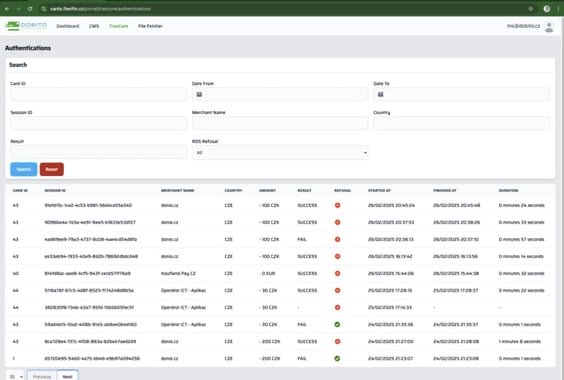Image resolution: width=564 pixels, height=380 pixels.
Task: Click refusal icon for row started 24/02/2025 21:27:00
Action: (x=337, y=341)
